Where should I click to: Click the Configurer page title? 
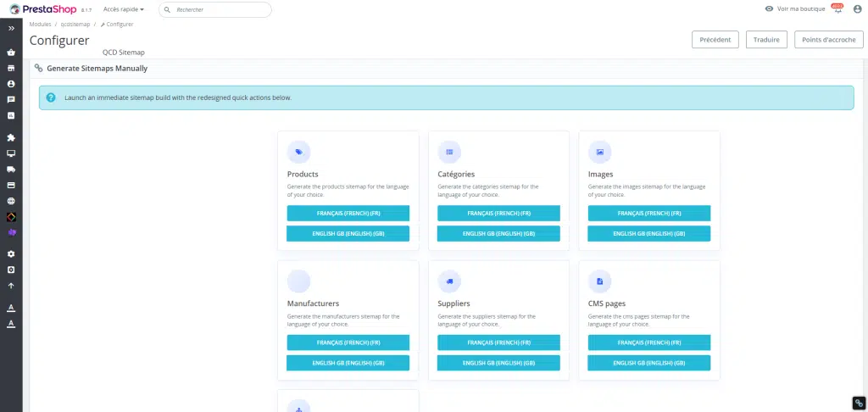point(59,41)
